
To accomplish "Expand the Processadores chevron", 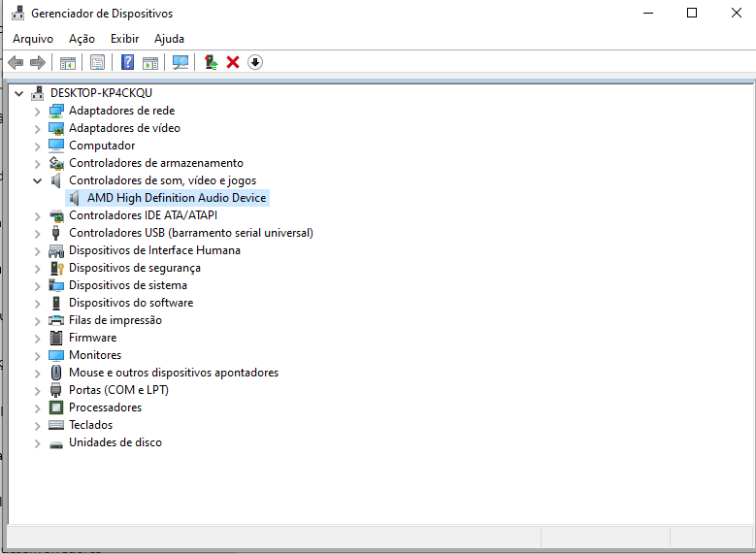I will point(37,408).
